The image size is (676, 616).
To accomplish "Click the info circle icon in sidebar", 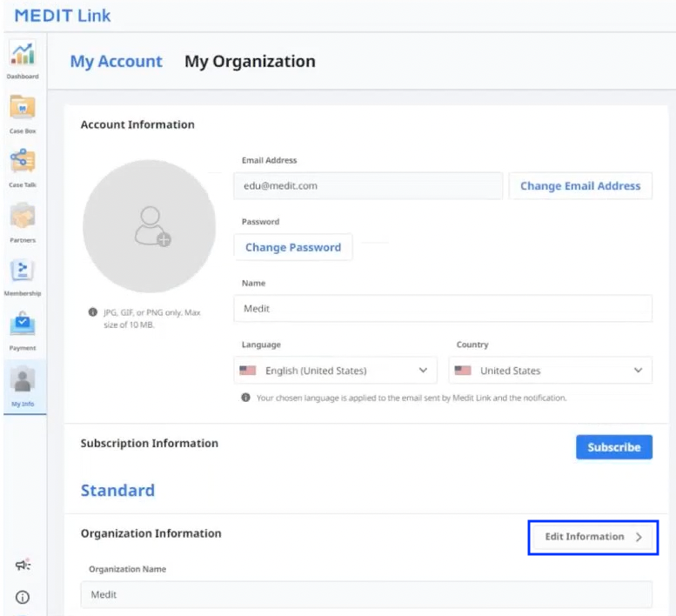I will [23, 597].
